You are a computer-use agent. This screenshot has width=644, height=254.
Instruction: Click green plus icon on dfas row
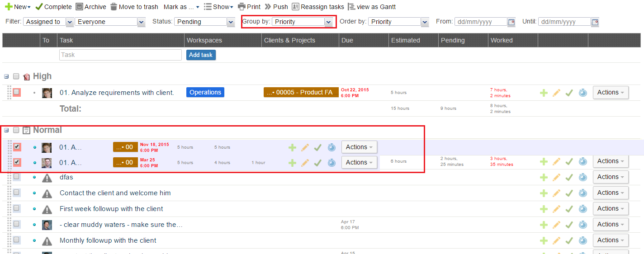pos(544,177)
